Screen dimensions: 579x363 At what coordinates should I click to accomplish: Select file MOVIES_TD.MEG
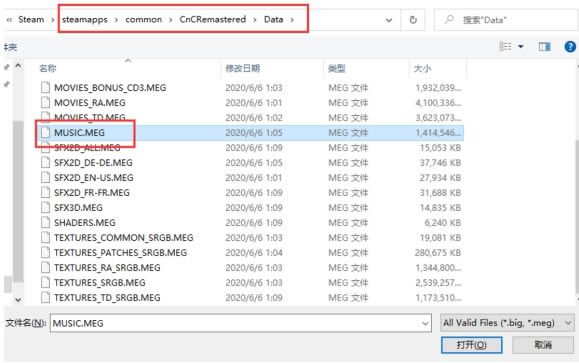90,117
